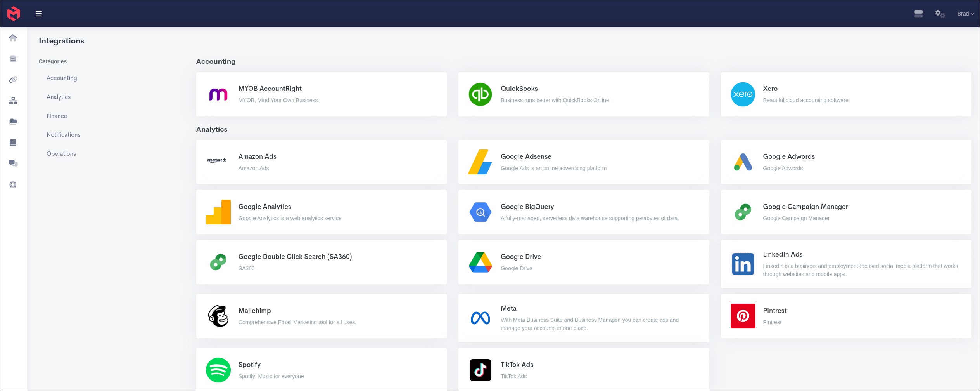Open settings via the gears icon
The width and height of the screenshot is (980, 391).
[940, 13]
